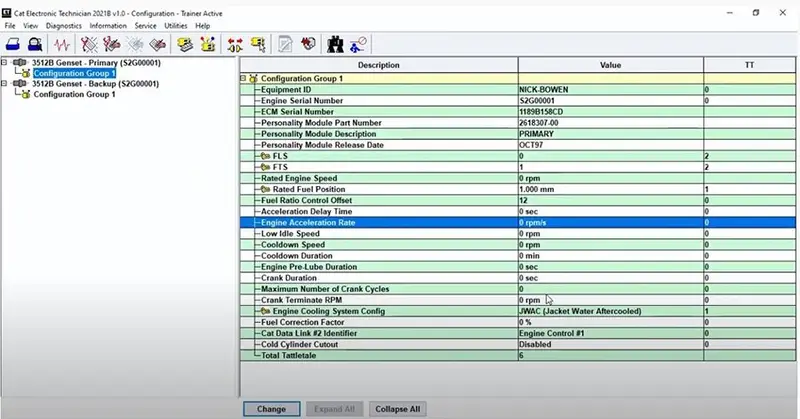Open Active Diagnostic Codes toolbar icon
800x419 pixels.
pos(89,45)
